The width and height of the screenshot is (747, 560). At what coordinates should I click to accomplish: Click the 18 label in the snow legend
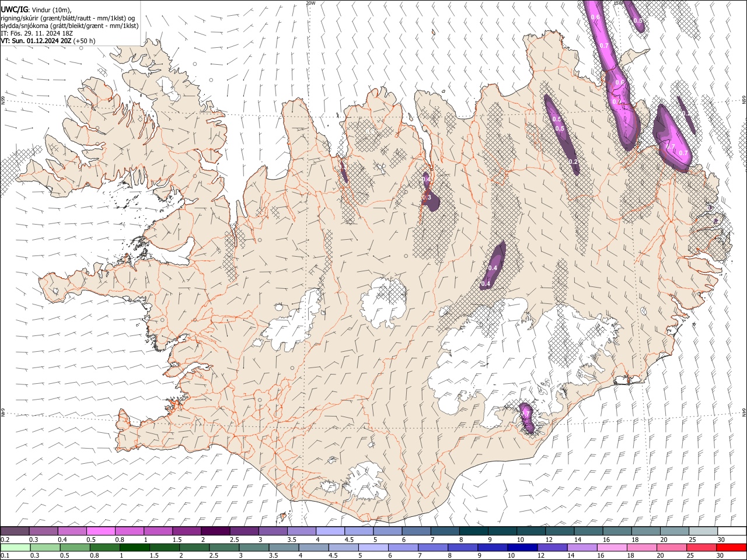pos(635,540)
